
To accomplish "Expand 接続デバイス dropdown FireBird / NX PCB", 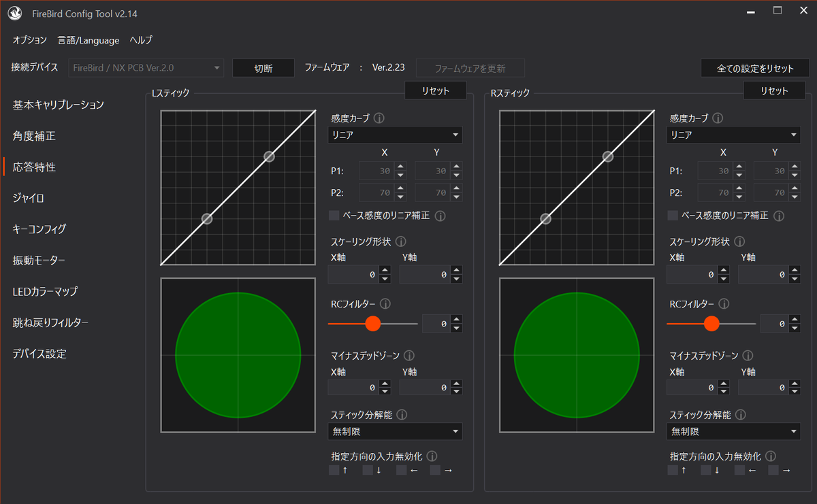I will (x=146, y=68).
